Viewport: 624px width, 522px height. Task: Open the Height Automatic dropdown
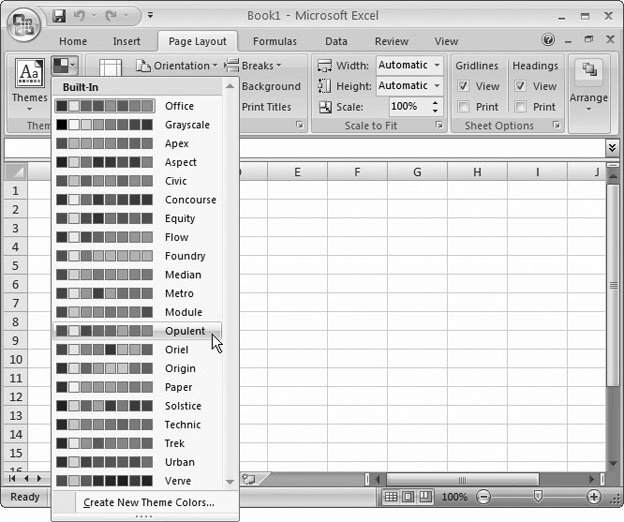pos(437,86)
